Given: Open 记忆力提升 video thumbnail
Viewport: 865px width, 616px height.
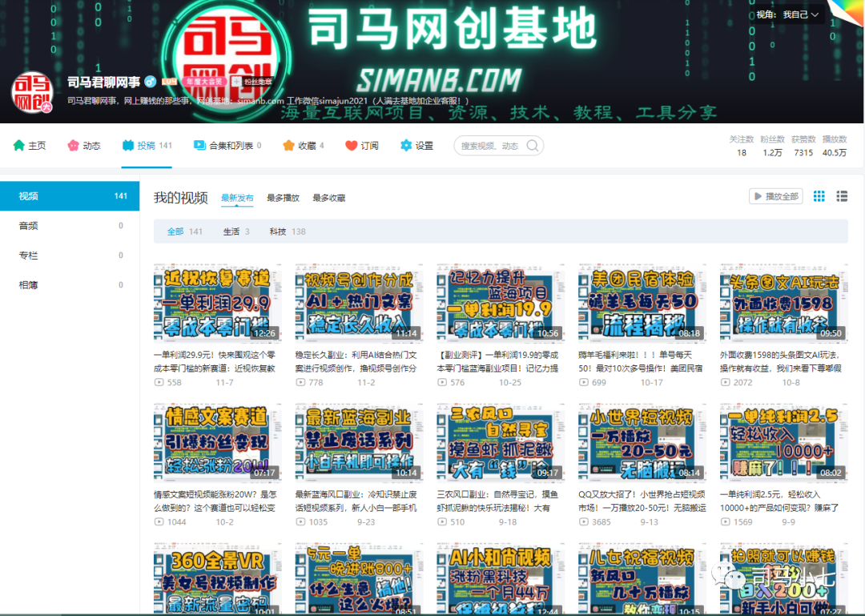Looking at the screenshot, I should coord(501,303).
